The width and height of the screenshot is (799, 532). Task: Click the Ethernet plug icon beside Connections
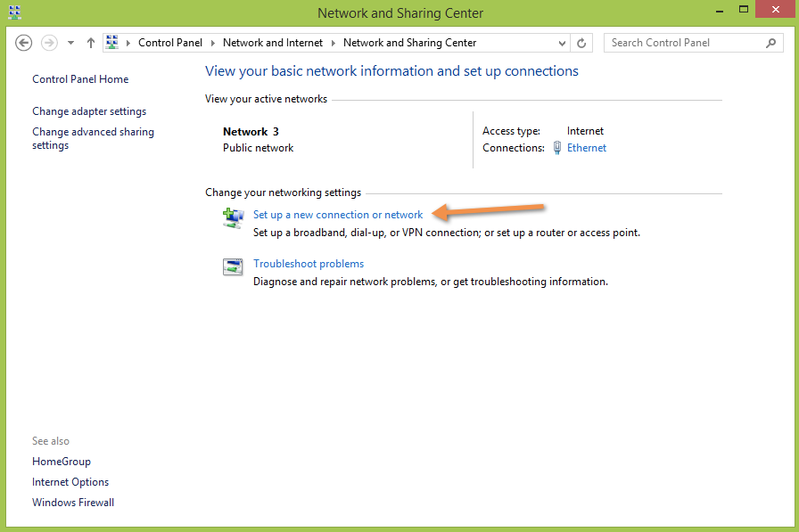557,148
